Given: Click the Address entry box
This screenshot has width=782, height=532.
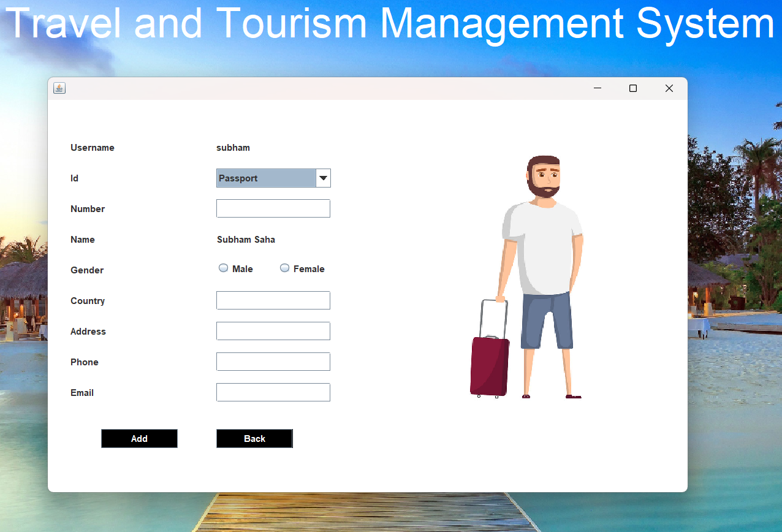Looking at the screenshot, I should [273, 331].
